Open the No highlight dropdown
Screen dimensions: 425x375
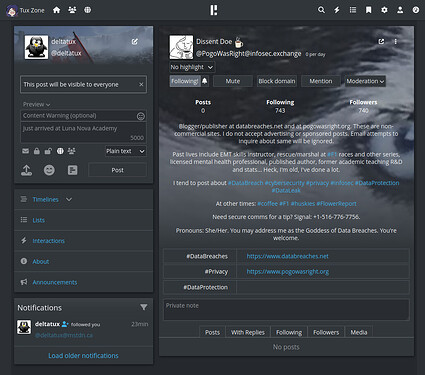tap(192, 67)
